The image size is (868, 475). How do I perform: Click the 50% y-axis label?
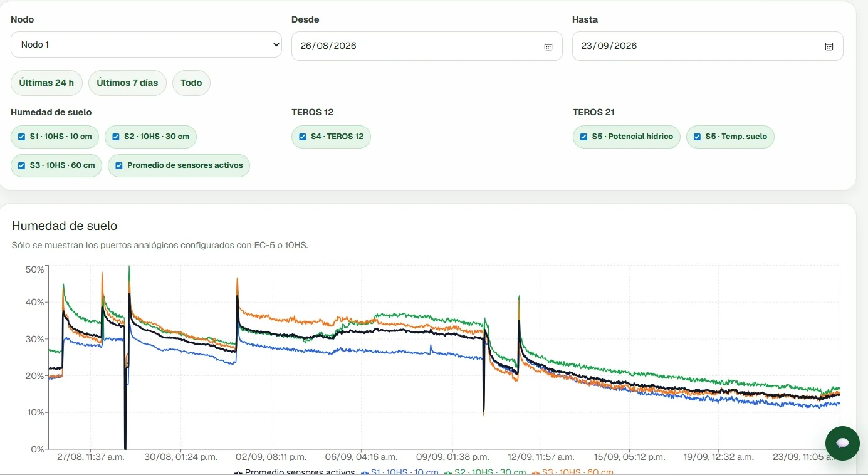tap(34, 269)
